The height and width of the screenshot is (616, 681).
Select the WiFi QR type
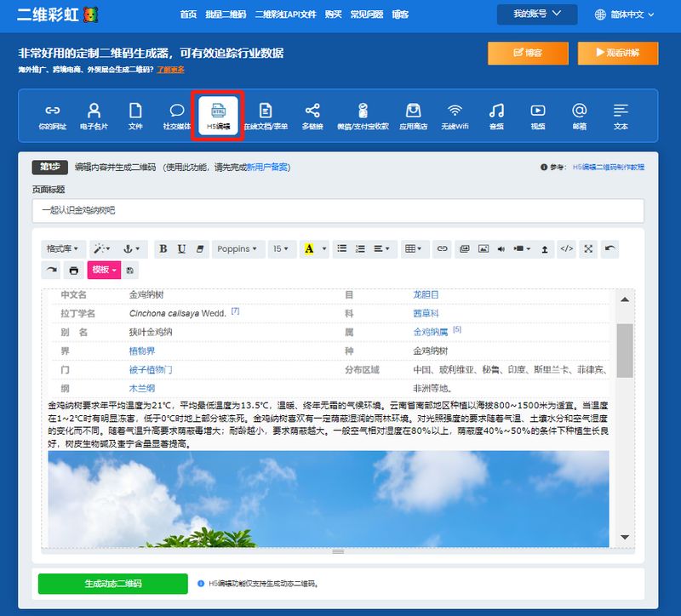[x=455, y=117]
